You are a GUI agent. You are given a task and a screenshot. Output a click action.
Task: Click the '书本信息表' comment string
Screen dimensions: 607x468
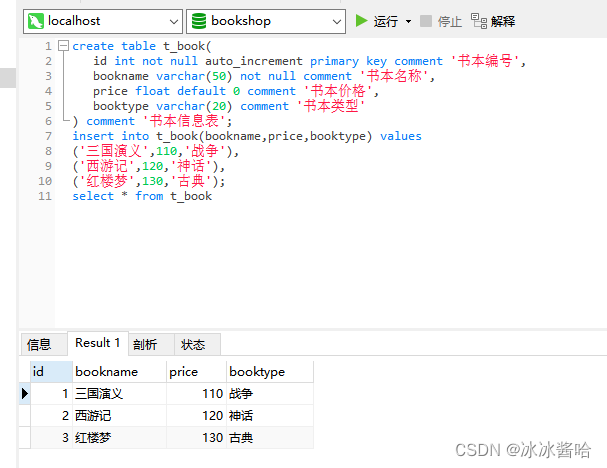pyautogui.click(x=184, y=121)
